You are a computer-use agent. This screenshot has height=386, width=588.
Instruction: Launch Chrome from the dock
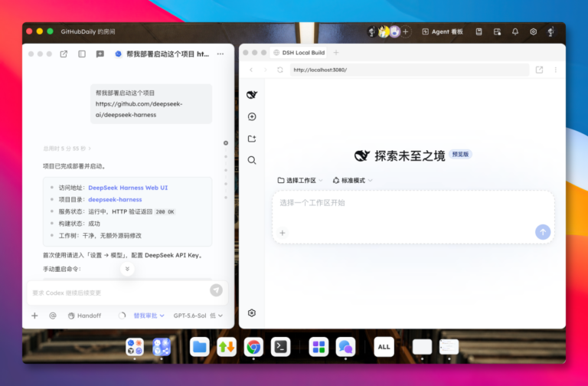pos(253,347)
